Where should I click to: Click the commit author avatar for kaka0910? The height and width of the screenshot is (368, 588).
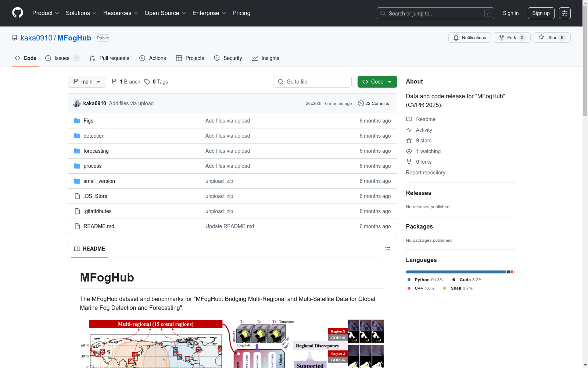77,103
